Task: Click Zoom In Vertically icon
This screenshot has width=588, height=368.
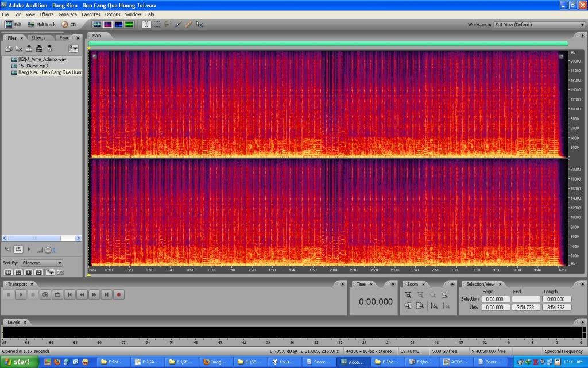Action: click(434, 306)
